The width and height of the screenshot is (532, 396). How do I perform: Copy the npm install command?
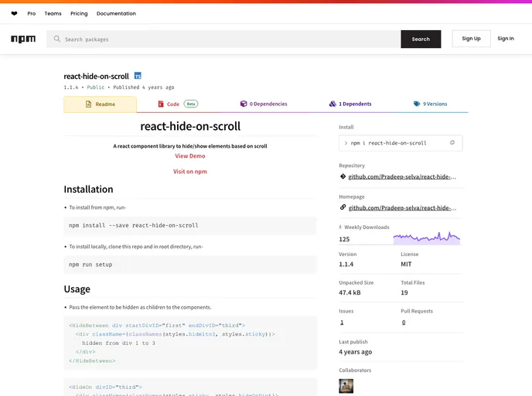[x=452, y=143]
